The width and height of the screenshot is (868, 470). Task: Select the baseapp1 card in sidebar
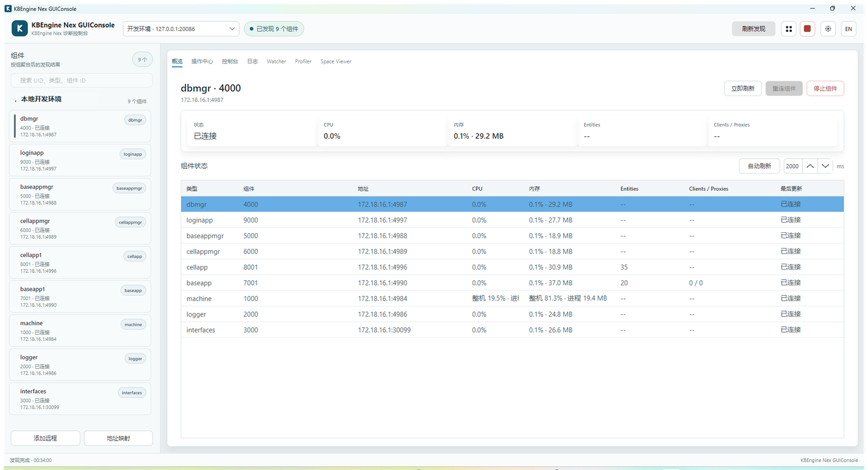coord(80,296)
